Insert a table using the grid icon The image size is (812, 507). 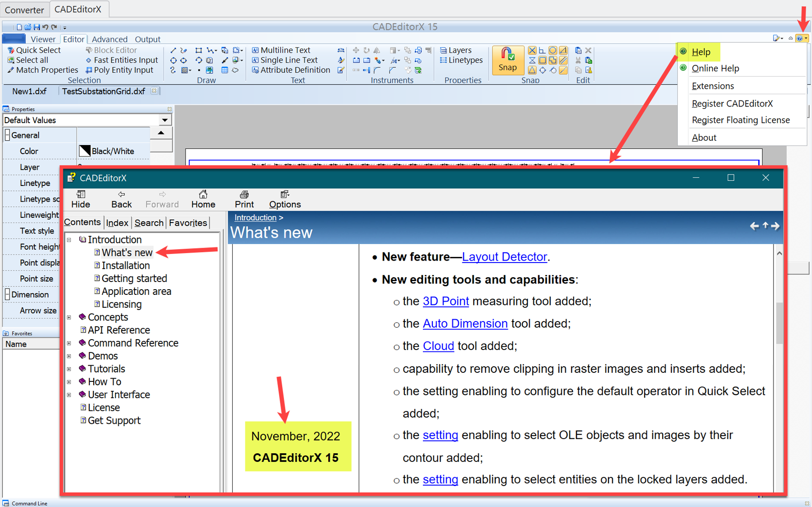225,70
